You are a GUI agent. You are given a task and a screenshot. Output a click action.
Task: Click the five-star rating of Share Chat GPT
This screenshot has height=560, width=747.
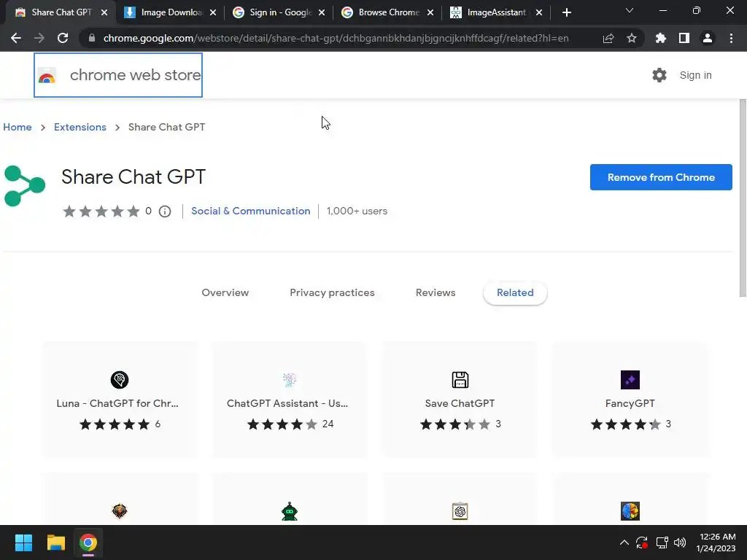(101, 211)
